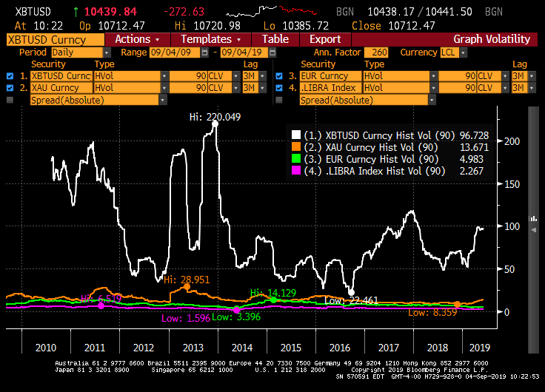Expand HVol type dropdown for .LIBRA row

pyautogui.click(x=434, y=88)
